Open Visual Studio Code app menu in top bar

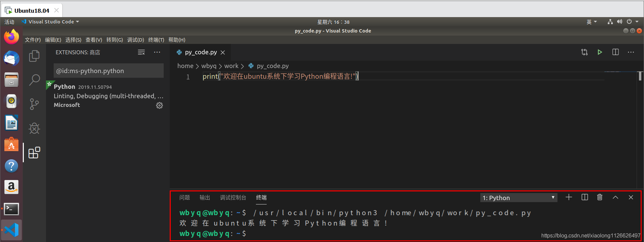(x=50, y=22)
